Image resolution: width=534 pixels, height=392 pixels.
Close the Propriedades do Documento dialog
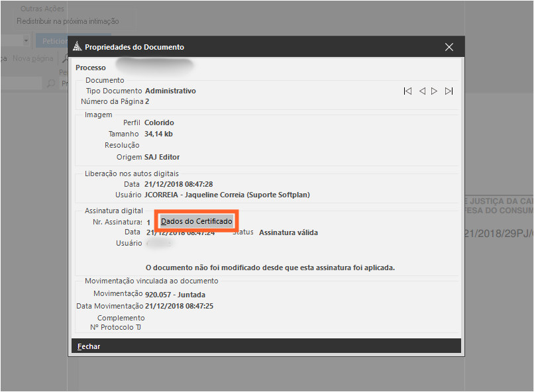pos(449,47)
